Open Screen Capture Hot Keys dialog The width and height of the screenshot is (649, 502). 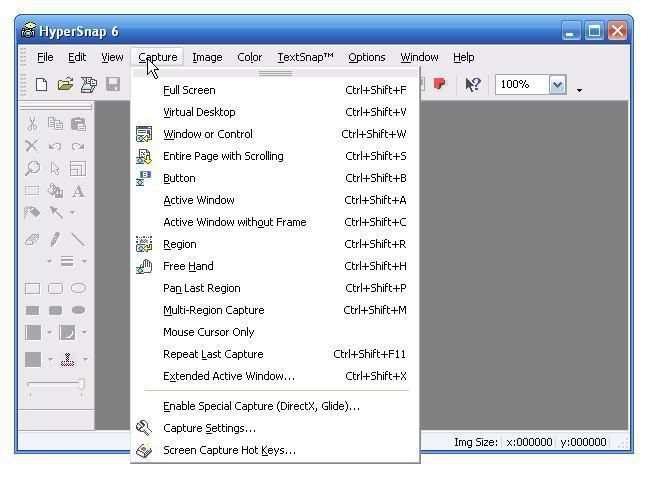point(275,450)
